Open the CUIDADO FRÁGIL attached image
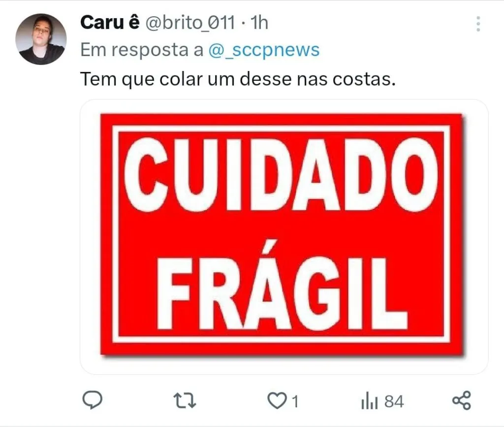 pyautogui.click(x=284, y=237)
